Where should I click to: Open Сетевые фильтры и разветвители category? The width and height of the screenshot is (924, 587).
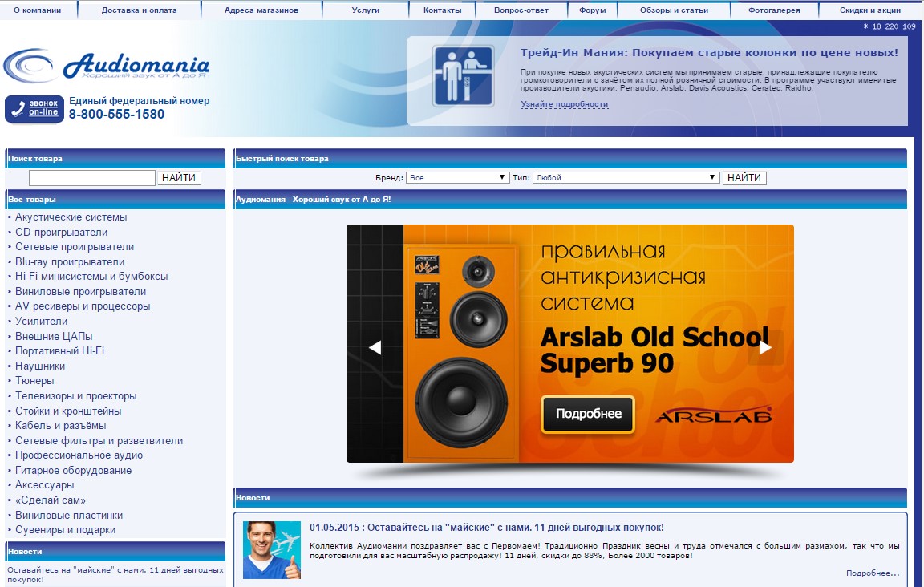99,441
